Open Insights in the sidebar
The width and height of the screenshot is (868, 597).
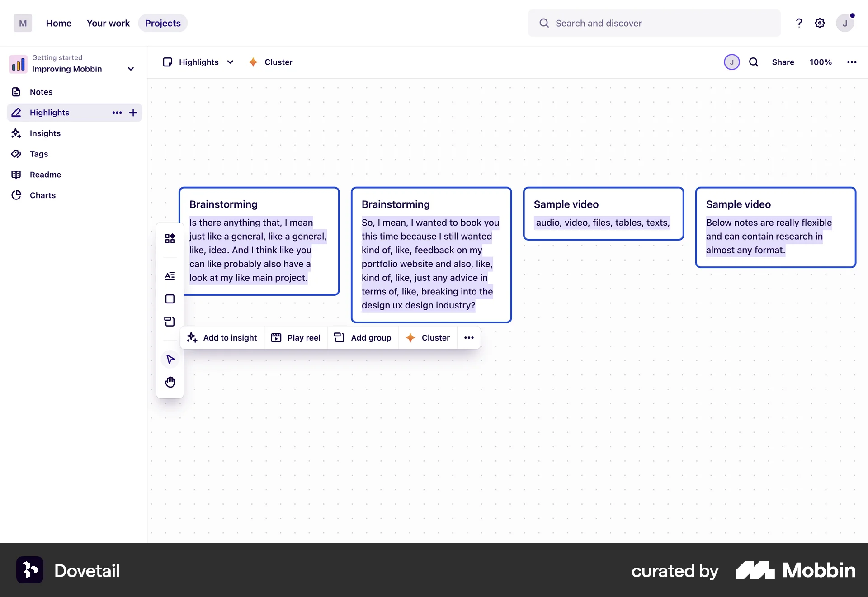pos(45,133)
